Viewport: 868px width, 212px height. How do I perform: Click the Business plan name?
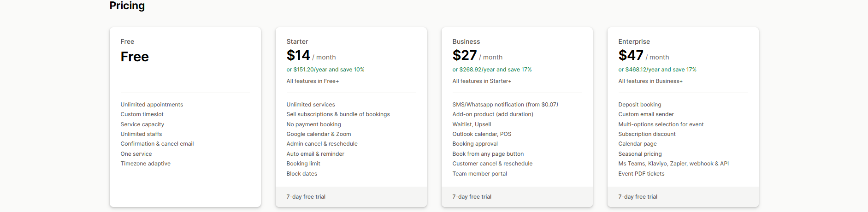[466, 41]
